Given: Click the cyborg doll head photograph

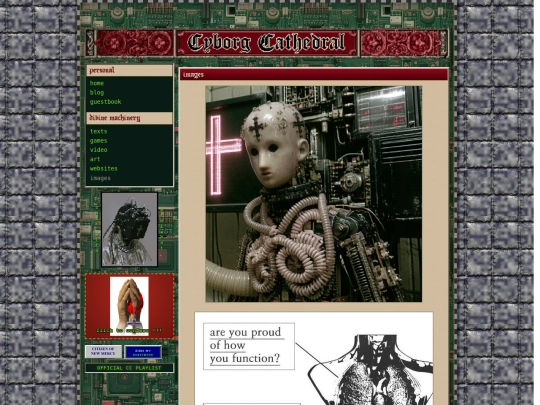Looking at the screenshot, I should click(313, 194).
